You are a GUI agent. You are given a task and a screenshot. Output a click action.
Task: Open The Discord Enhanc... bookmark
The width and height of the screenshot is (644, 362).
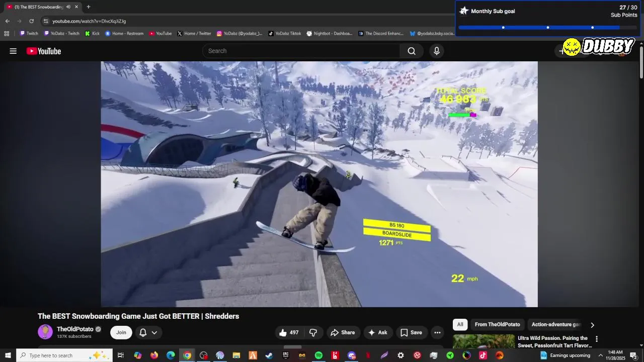tap(381, 34)
